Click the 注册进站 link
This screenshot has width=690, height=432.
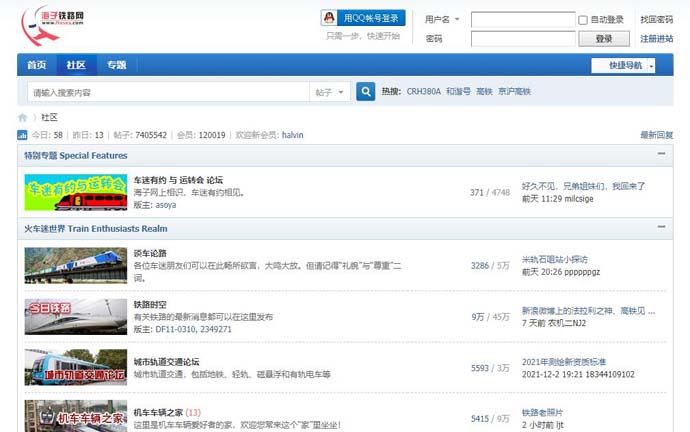(x=656, y=39)
